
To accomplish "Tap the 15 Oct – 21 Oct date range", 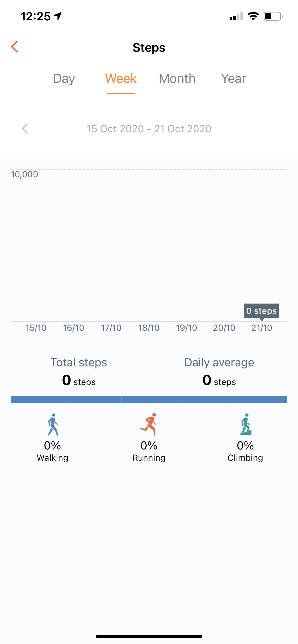I will [149, 129].
